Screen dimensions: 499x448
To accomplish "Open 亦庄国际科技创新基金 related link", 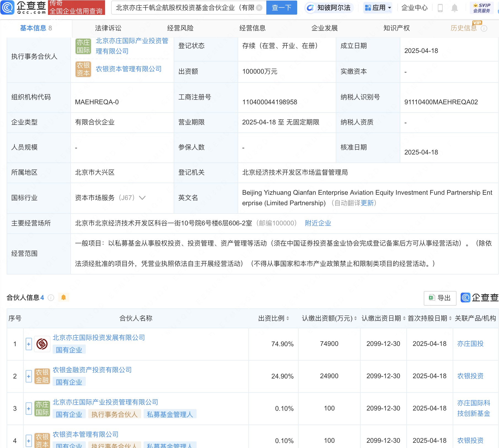I will click(474, 408).
